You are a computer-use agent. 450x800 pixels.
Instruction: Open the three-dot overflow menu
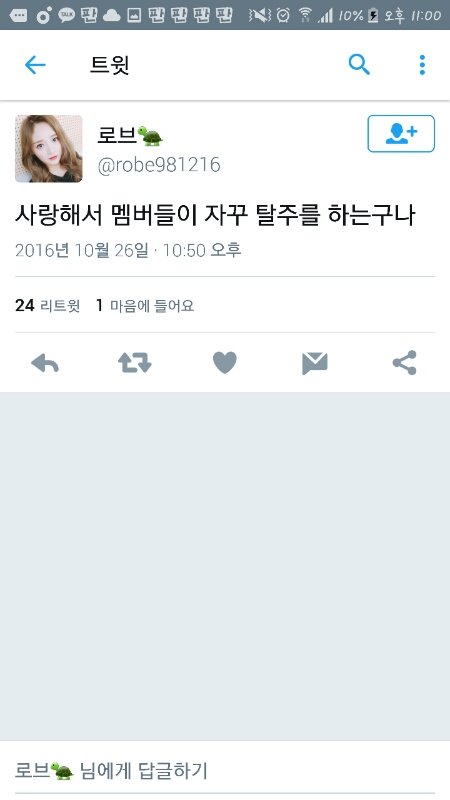point(422,65)
